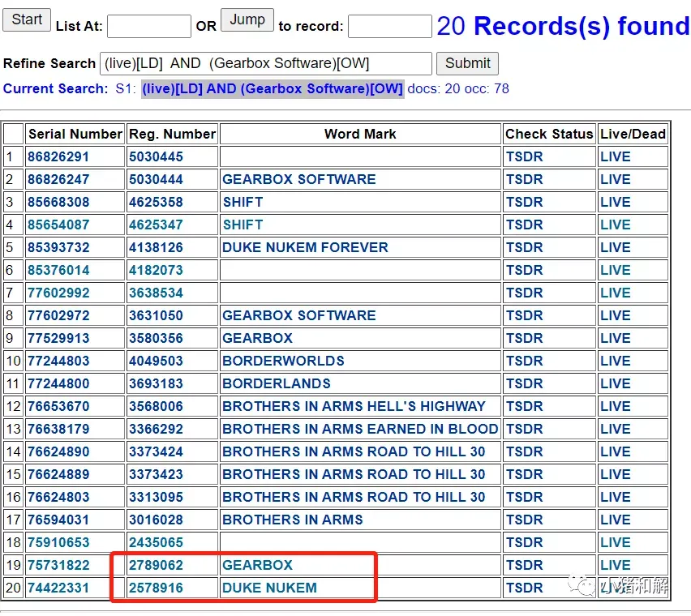Screen dimensions: 691x616
Task: Open registration number 2435065
Action: click(x=156, y=542)
